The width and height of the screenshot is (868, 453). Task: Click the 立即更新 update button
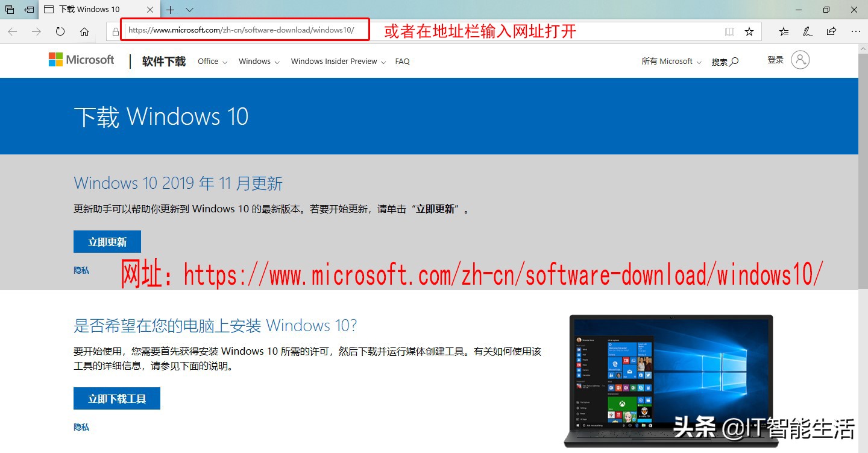tap(107, 241)
